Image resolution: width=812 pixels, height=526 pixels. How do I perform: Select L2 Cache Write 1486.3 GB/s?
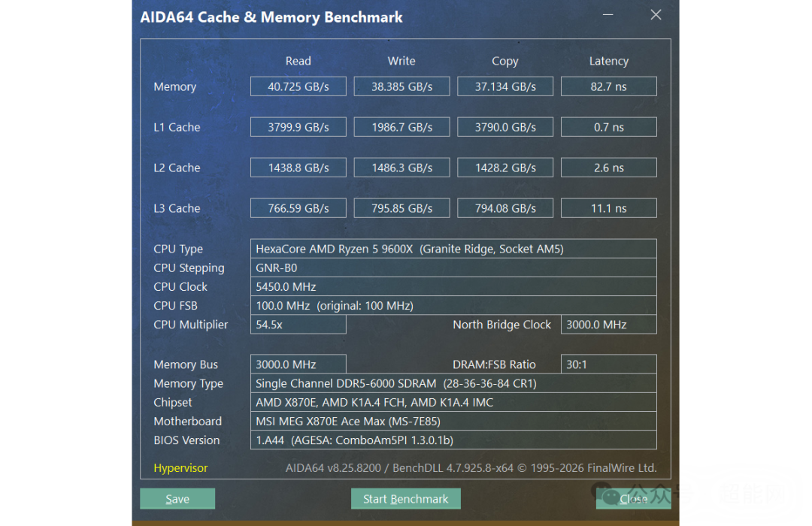coord(401,168)
